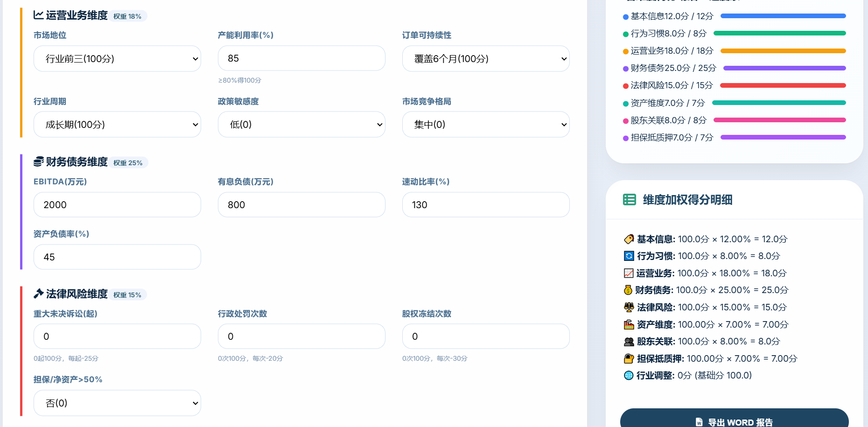Open the 市场竞争格局 dropdown
Image resolution: width=868 pixels, height=427 pixels.
(x=486, y=124)
